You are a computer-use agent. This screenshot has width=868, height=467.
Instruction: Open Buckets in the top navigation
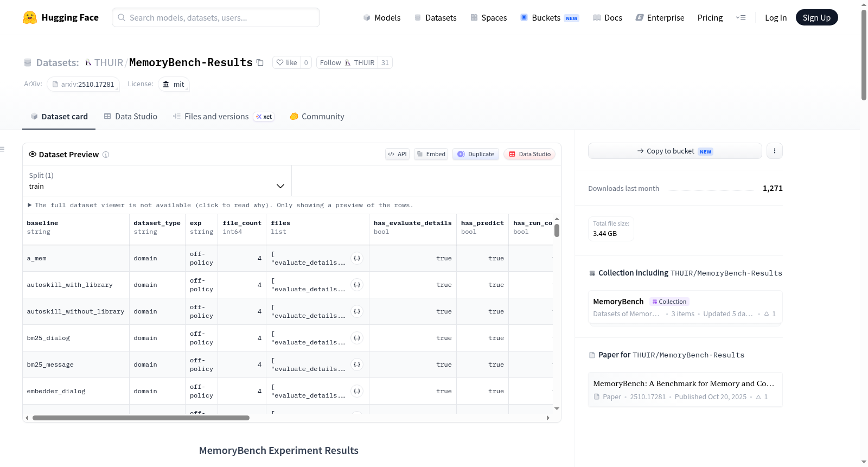tap(550, 17)
